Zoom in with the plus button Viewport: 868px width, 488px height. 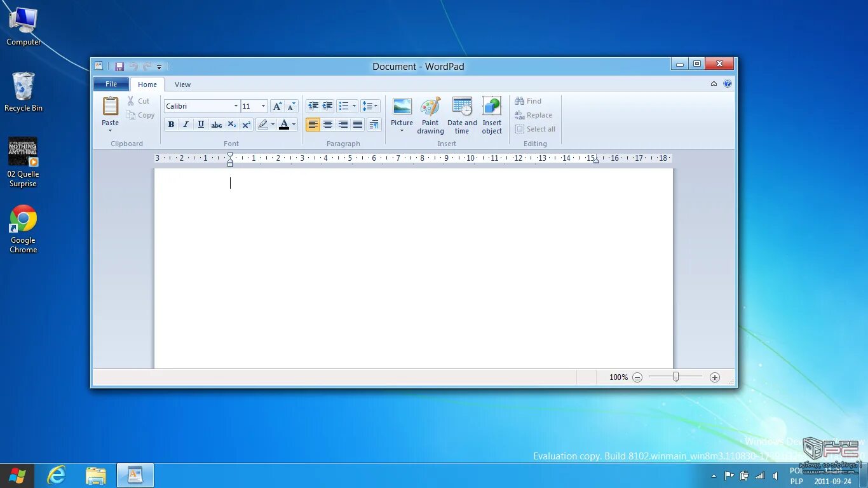click(x=715, y=377)
